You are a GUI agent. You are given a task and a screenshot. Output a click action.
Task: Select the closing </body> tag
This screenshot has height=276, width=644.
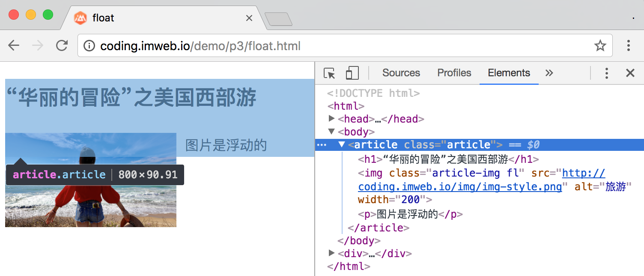tap(359, 240)
